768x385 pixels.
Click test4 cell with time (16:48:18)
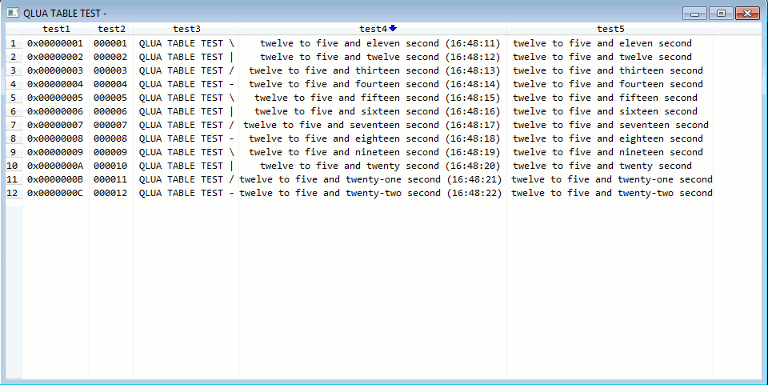pos(372,139)
